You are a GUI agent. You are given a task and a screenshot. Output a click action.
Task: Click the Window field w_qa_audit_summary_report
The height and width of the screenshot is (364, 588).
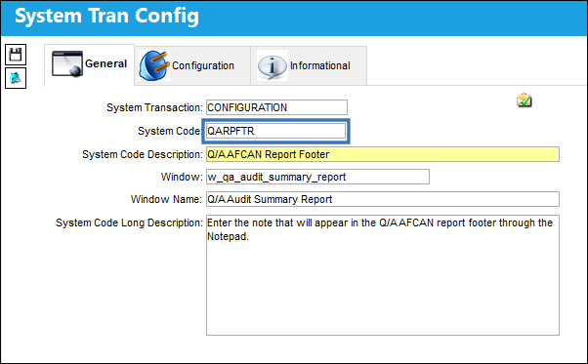click(317, 177)
